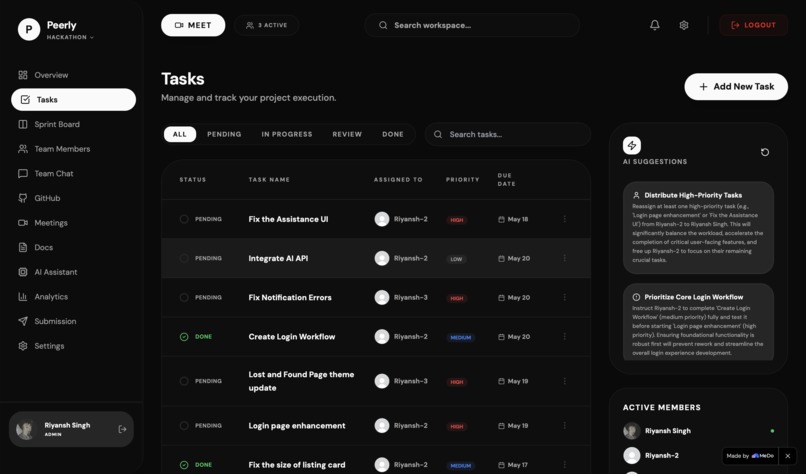This screenshot has height=474, width=806.
Task: Select Riyansh Singh in Active Members
Action: pyautogui.click(x=699, y=431)
